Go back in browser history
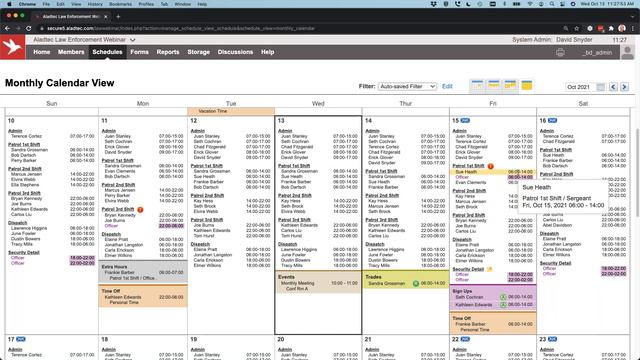 coord(7,29)
